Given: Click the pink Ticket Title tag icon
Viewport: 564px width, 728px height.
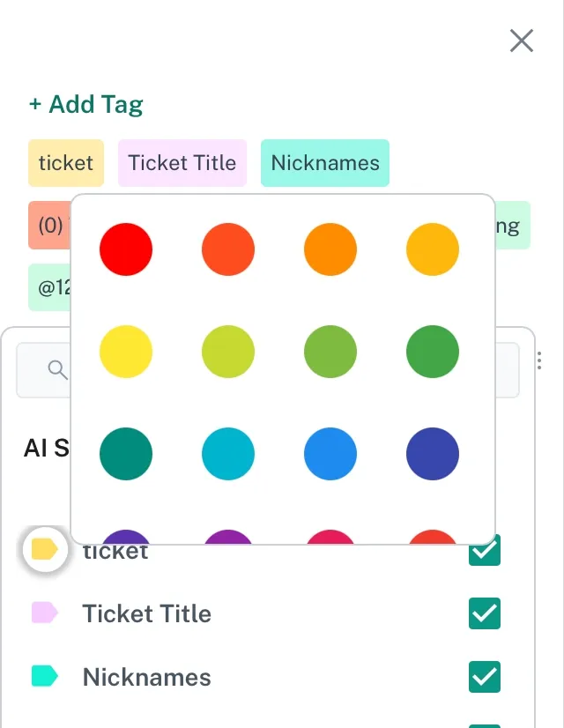Looking at the screenshot, I should click(x=44, y=613).
